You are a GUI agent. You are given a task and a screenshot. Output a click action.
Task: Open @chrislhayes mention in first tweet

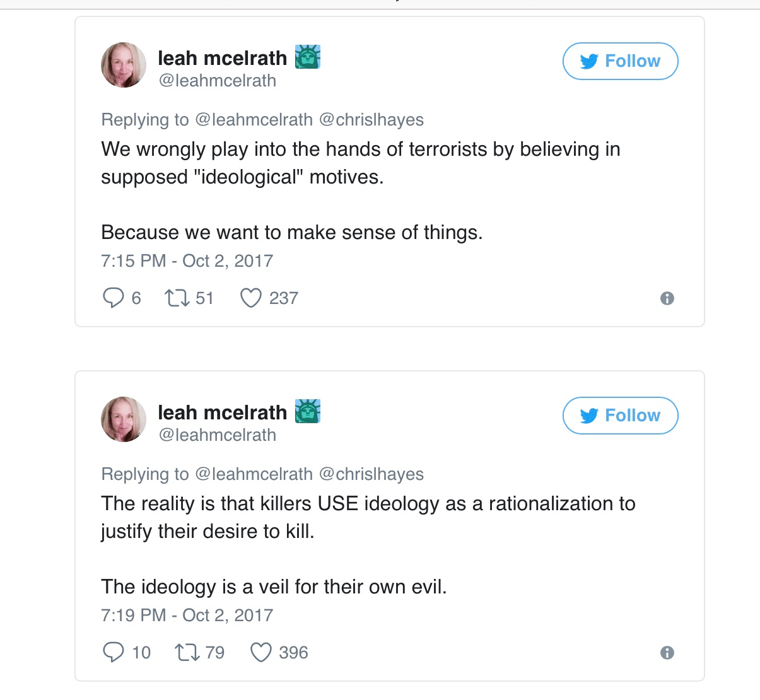coord(371,119)
